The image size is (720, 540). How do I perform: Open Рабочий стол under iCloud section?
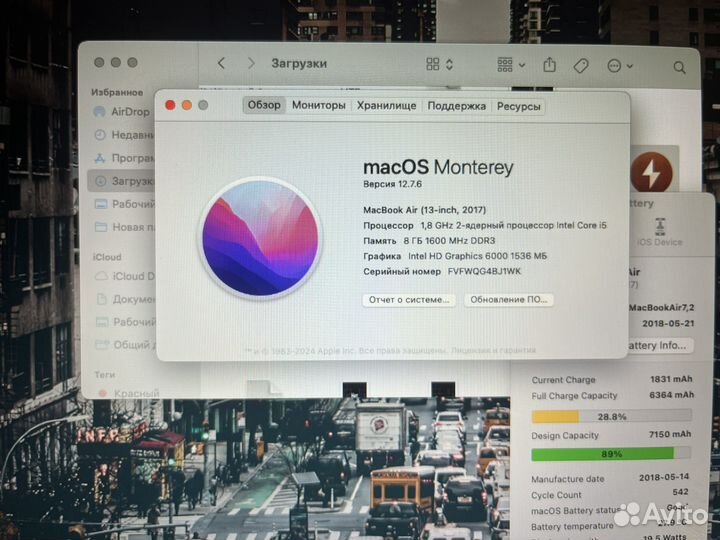[x=125, y=322]
